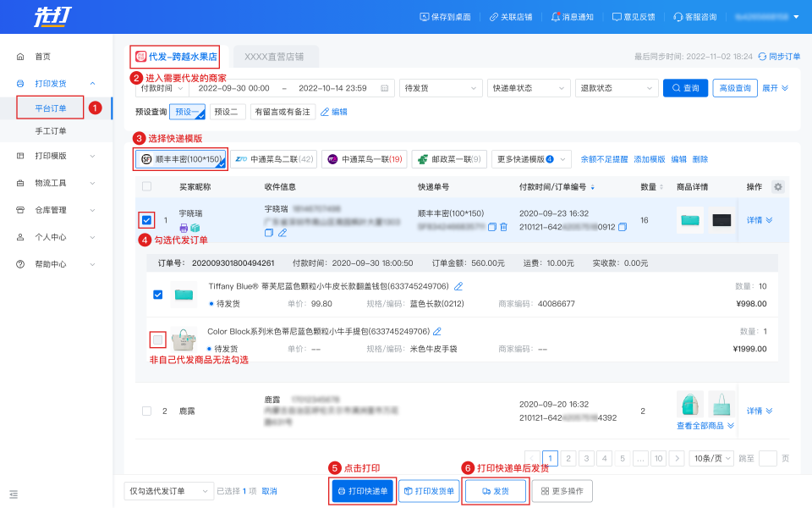Check the select-all checkbox in the table header

click(x=147, y=186)
